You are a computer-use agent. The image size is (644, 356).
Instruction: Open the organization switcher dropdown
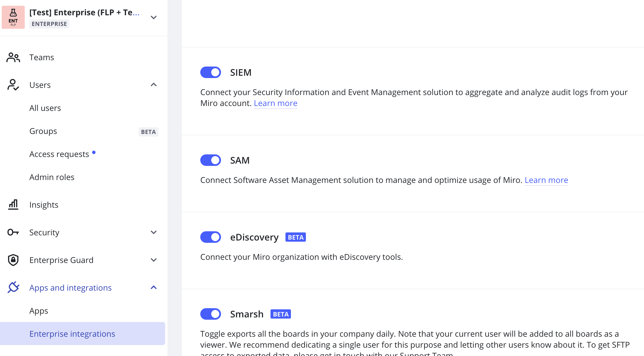pyautogui.click(x=154, y=17)
